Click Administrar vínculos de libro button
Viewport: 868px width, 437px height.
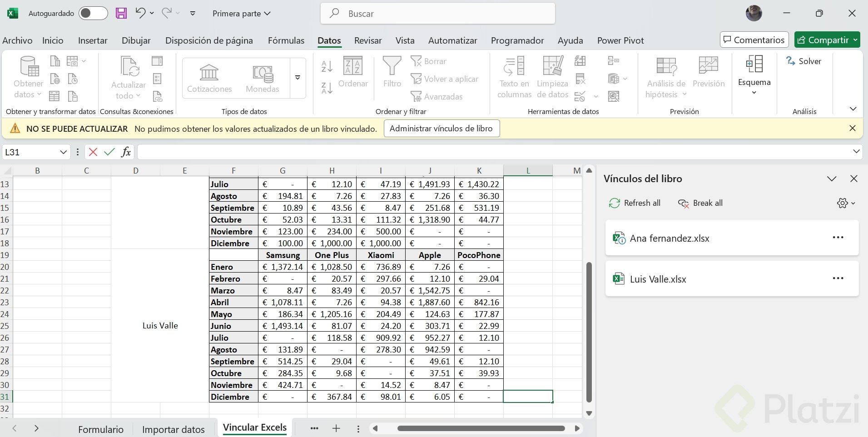pos(441,129)
